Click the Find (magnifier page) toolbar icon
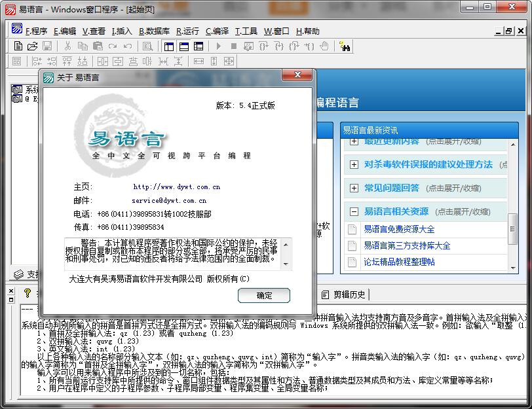The width and height of the screenshot is (532, 409). point(147,46)
